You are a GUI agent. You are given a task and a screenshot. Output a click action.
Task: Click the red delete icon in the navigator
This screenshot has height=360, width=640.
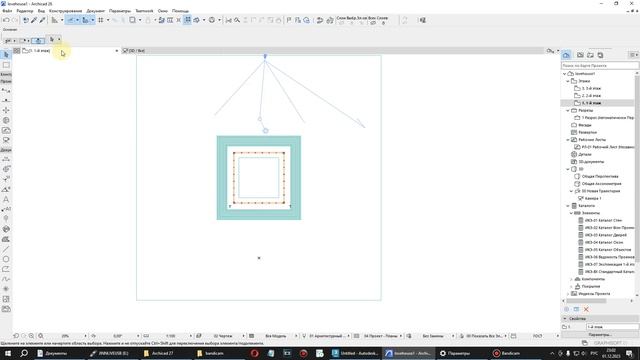[x=586, y=309]
